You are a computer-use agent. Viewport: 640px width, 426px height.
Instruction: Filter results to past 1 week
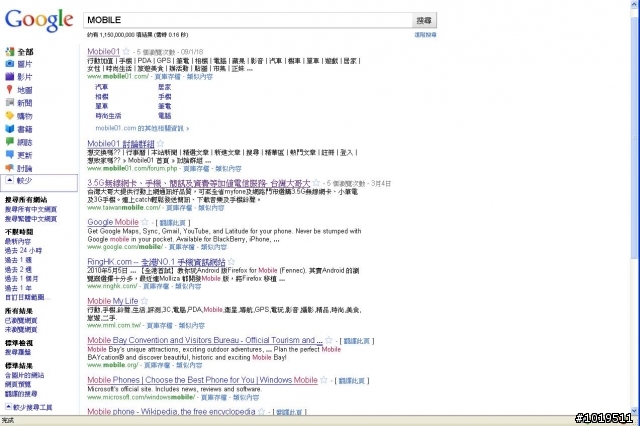(x=18, y=260)
